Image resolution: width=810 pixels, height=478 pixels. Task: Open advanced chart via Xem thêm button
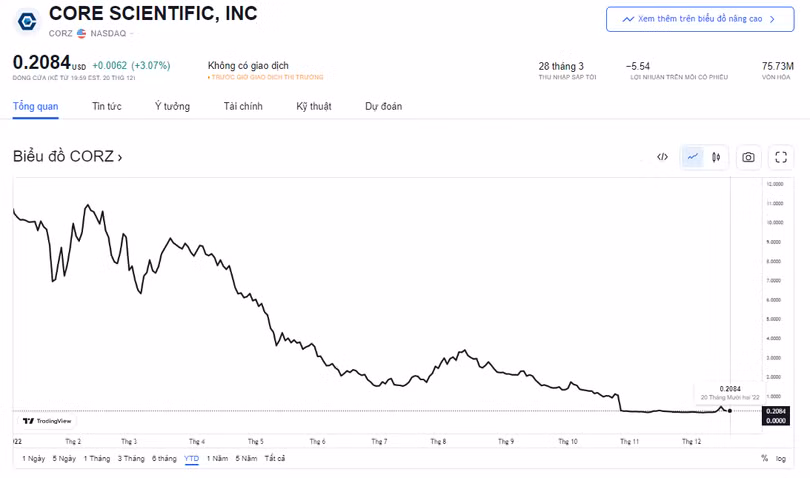(700, 19)
